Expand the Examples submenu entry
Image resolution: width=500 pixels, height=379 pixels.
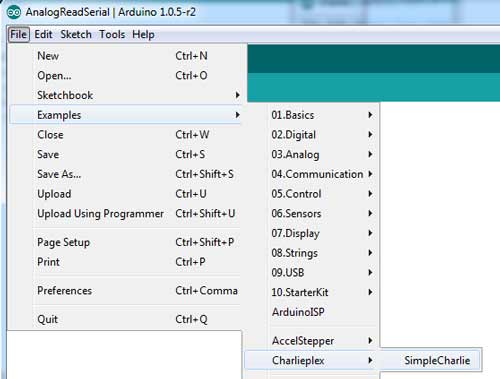pos(125,115)
